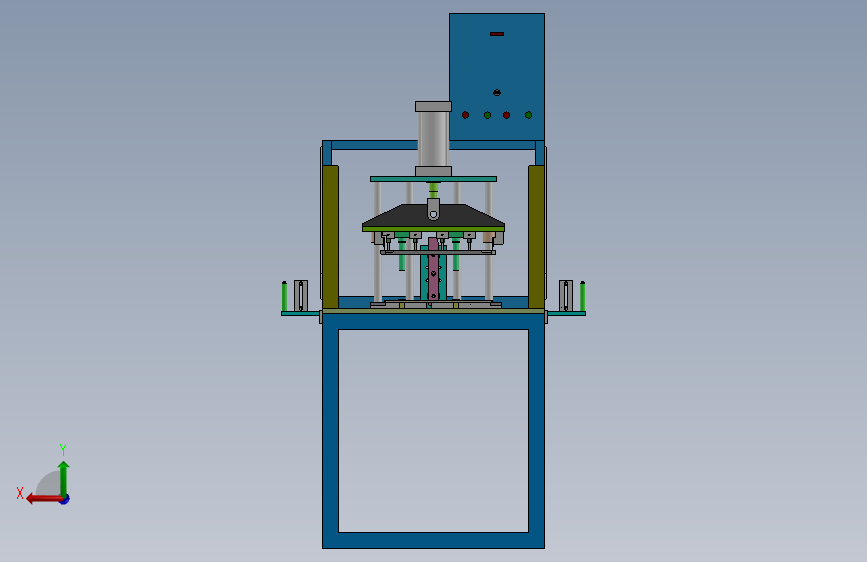The height and width of the screenshot is (562, 867).
Task: Click the green Y axis arrow of the triad
Action: tap(64, 478)
